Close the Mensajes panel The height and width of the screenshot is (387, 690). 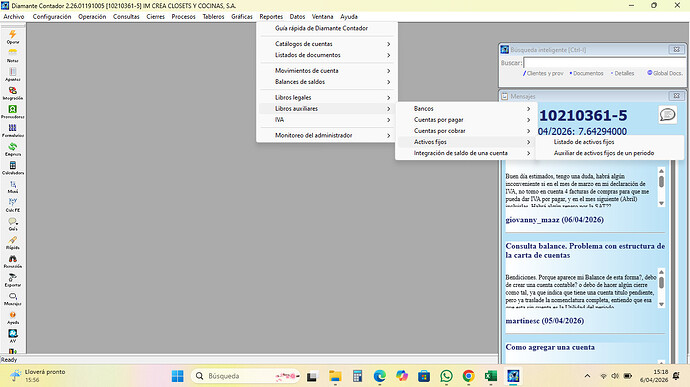click(x=676, y=96)
